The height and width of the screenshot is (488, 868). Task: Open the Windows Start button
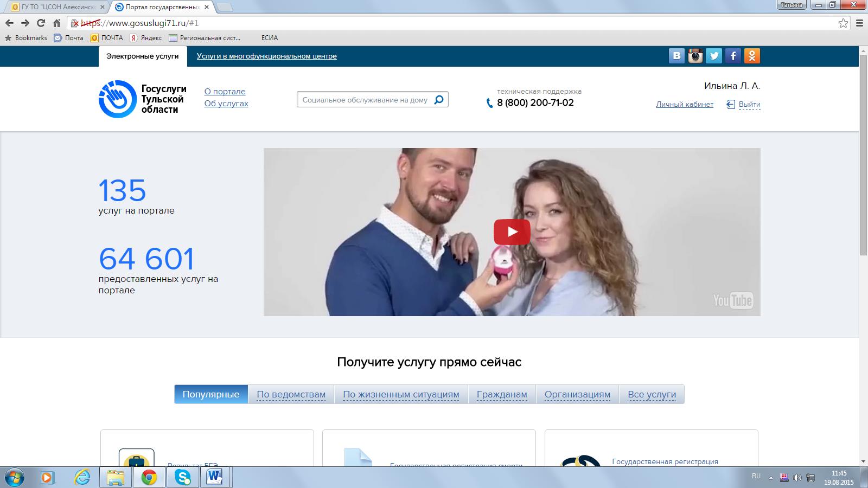[x=15, y=477]
